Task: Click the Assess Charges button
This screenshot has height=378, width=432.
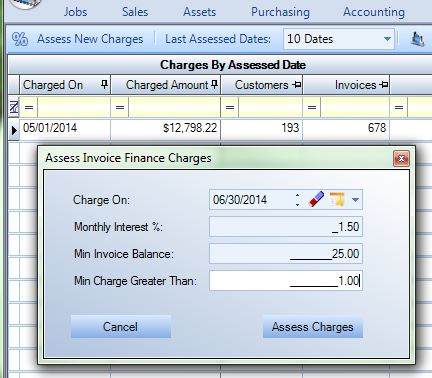Action: [x=313, y=327]
